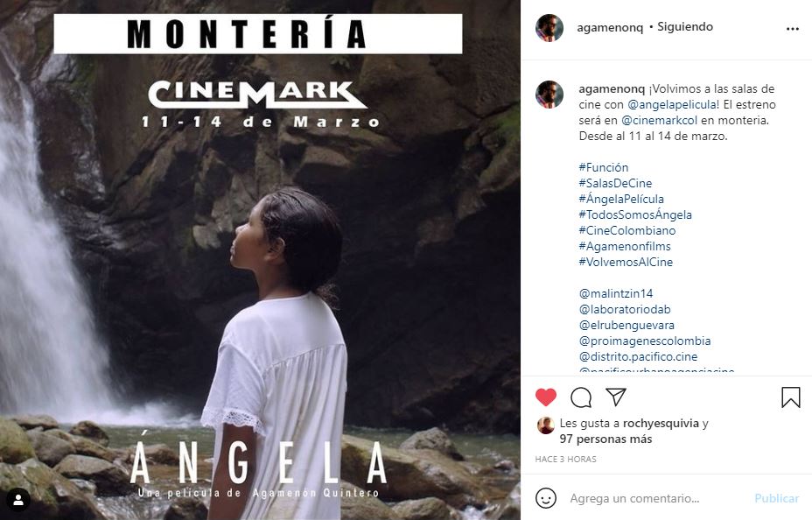This screenshot has height=520, width=812.
Task: Open rochyesquivia profile from likes
Action: 661,424
